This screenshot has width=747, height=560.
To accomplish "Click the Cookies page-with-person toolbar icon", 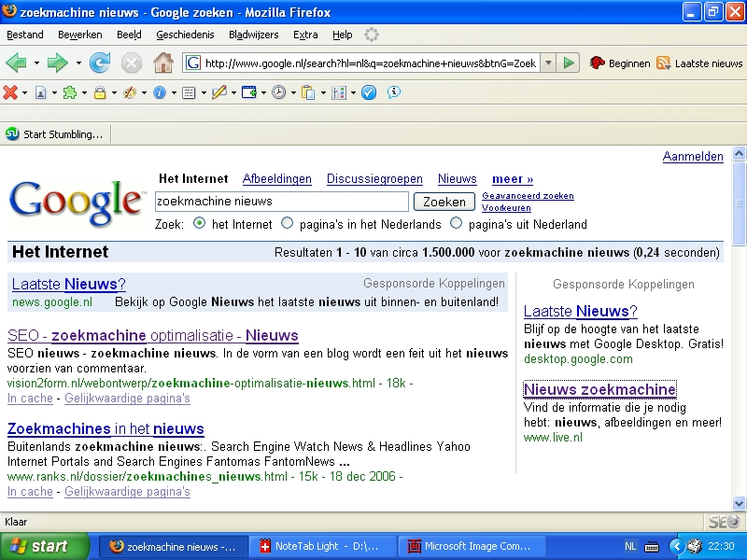I will [41, 92].
